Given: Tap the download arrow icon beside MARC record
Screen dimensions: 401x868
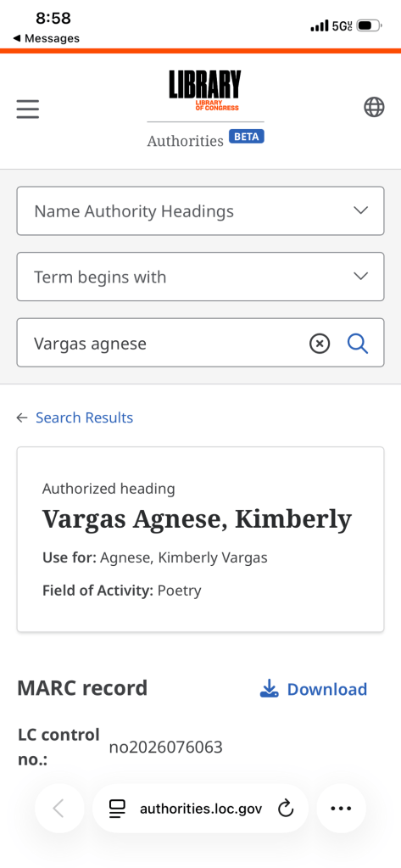Looking at the screenshot, I should click(x=269, y=689).
